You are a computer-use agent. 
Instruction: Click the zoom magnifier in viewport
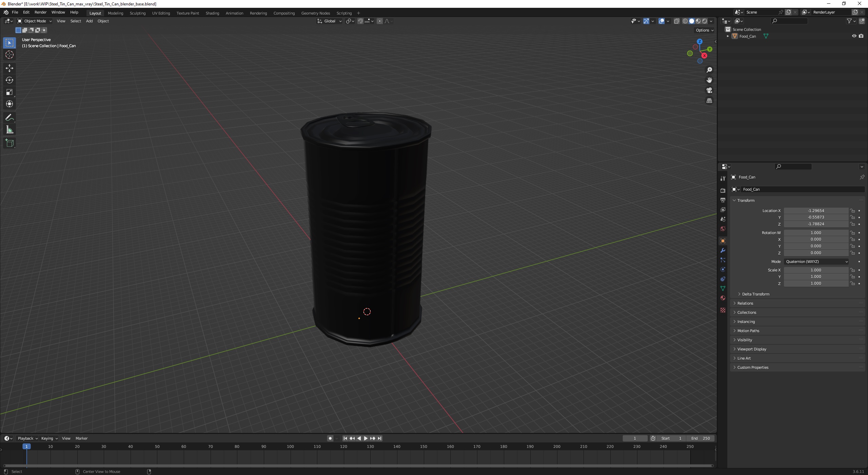709,70
